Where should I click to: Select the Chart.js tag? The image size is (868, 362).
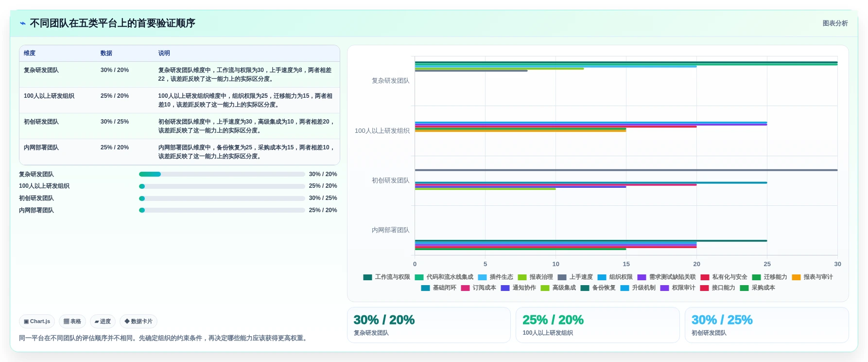click(37, 321)
